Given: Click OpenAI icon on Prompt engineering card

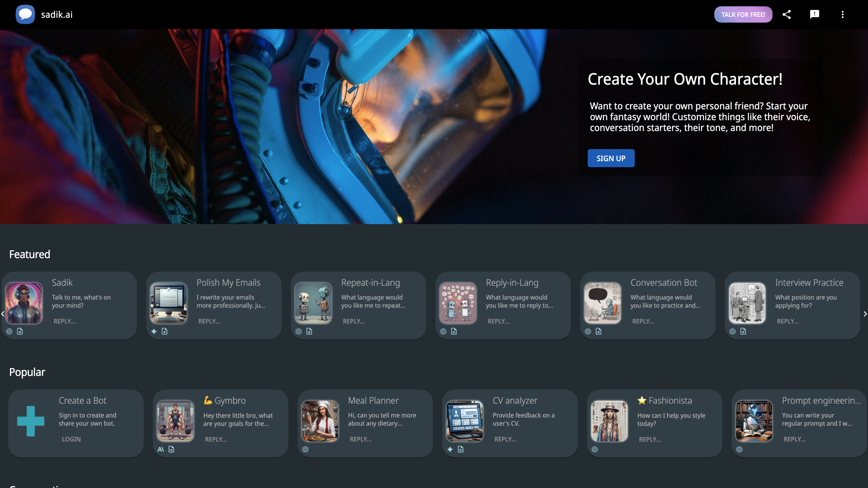Looking at the screenshot, I should pos(739,449).
